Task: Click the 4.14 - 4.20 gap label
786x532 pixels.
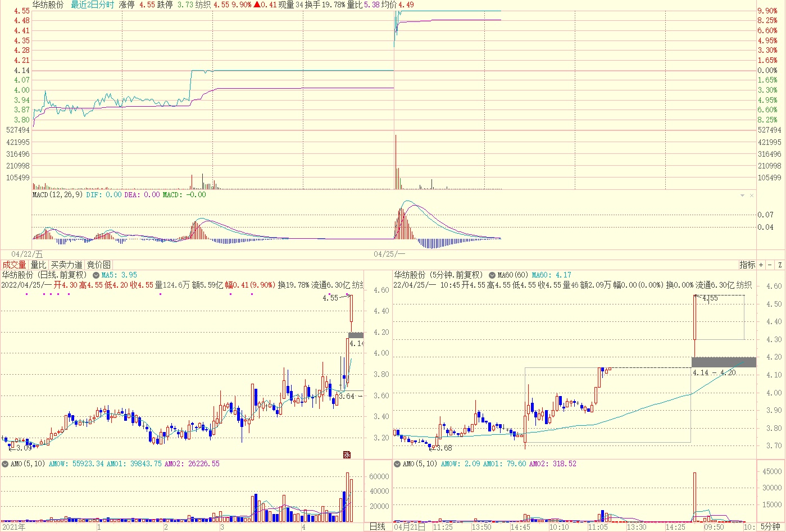Action: coord(714,372)
